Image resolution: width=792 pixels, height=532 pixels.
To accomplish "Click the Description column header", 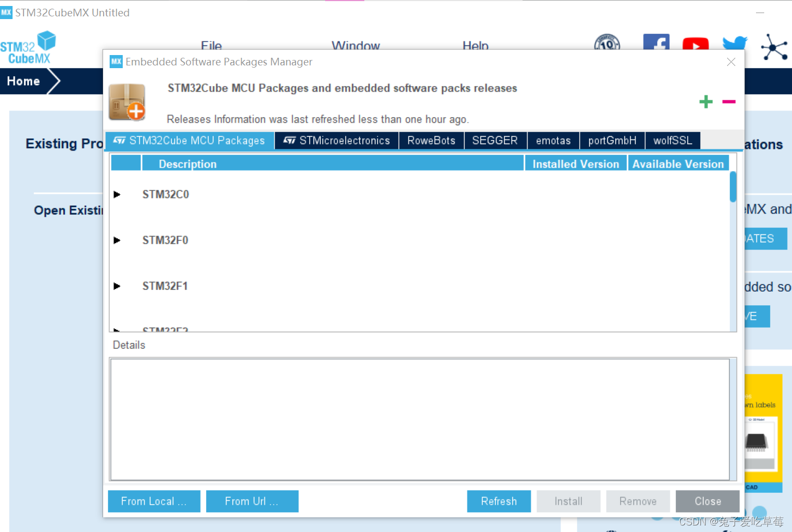I will coord(333,164).
